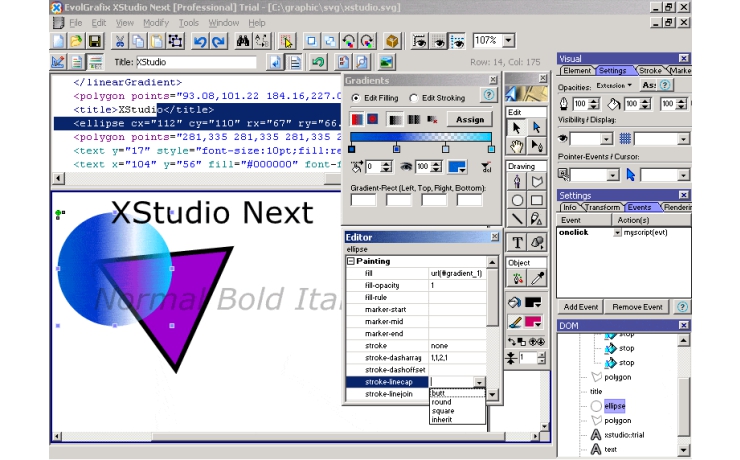This screenshot has width=740, height=460.
Task: Save the document with the floppy icon
Action: [94, 41]
